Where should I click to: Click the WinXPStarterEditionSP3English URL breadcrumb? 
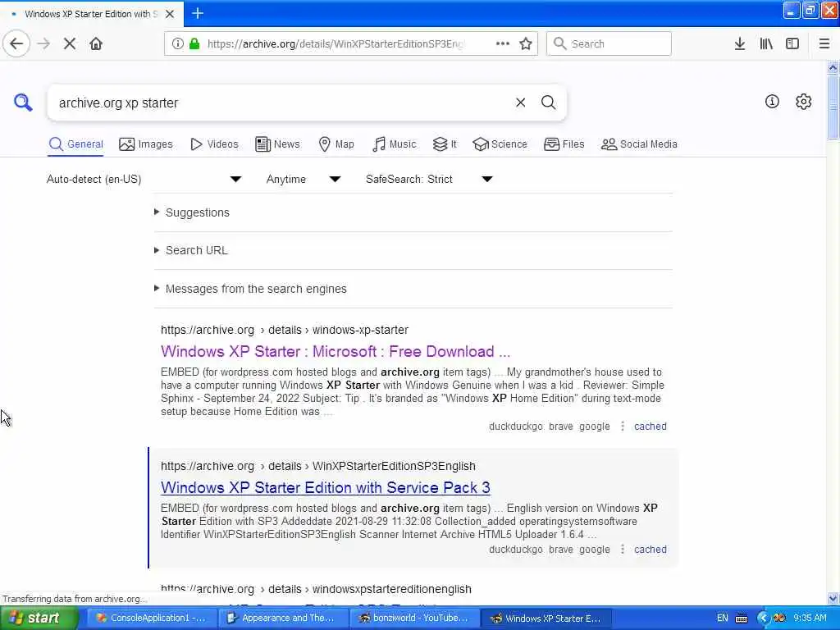[318, 466]
